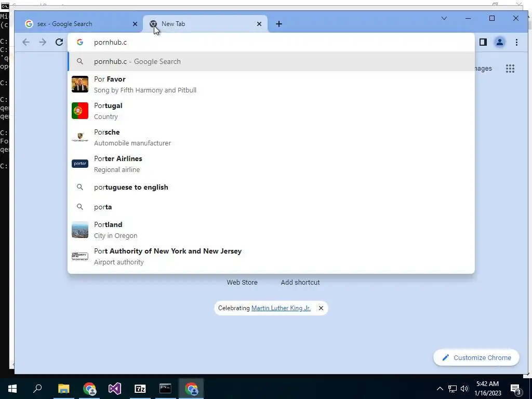Screen dimensions: 532x399
Task: Switch to Command Prompt taskbar icon
Action: [165, 389]
